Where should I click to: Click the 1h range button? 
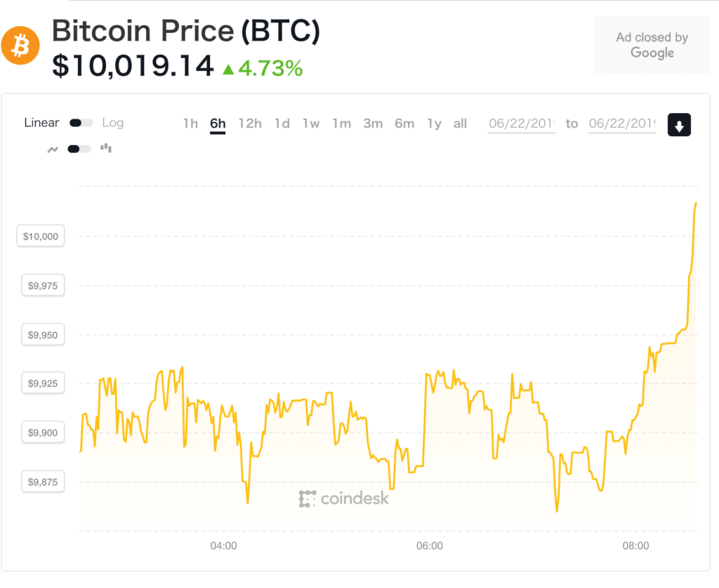[190, 123]
